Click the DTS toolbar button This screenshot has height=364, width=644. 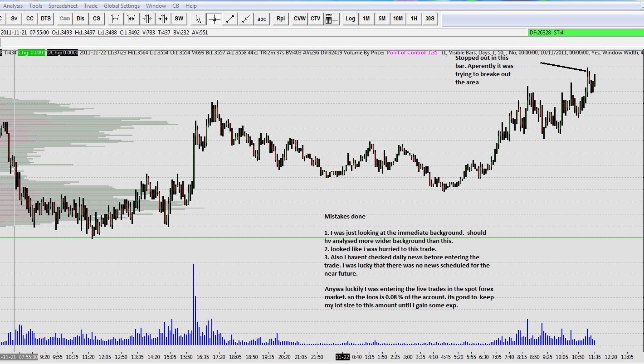coord(46,19)
